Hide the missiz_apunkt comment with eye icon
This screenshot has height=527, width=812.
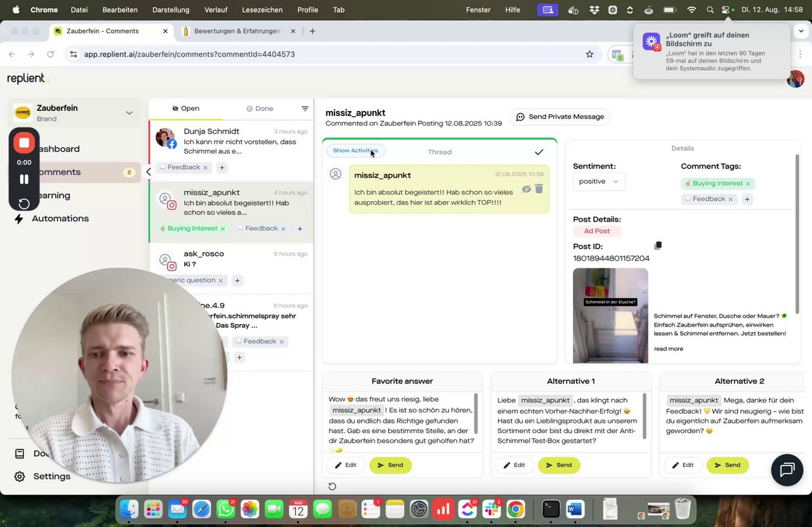tap(526, 189)
